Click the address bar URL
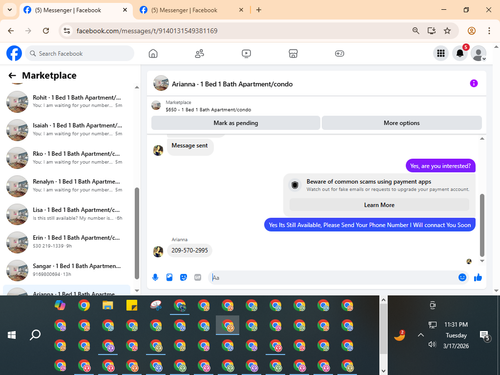Image resolution: width=500 pixels, height=375 pixels. pyautogui.click(x=147, y=31)
